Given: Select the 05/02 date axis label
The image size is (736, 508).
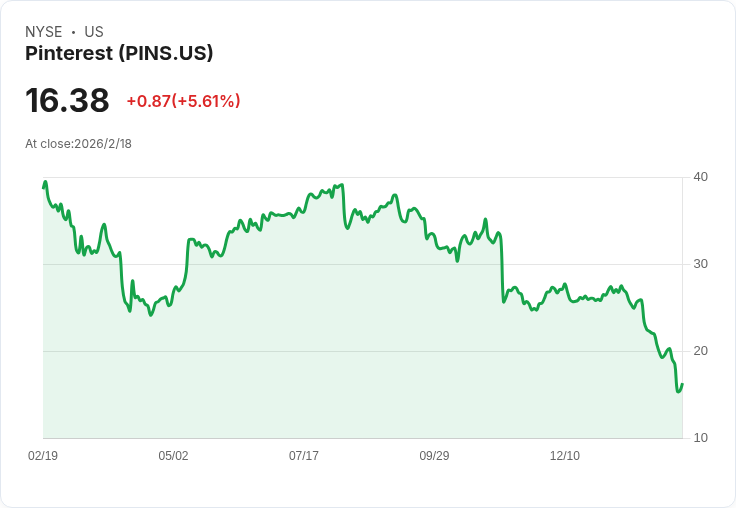Looking at the screenshot, I should pyautogui.click(x=173, y=456).
